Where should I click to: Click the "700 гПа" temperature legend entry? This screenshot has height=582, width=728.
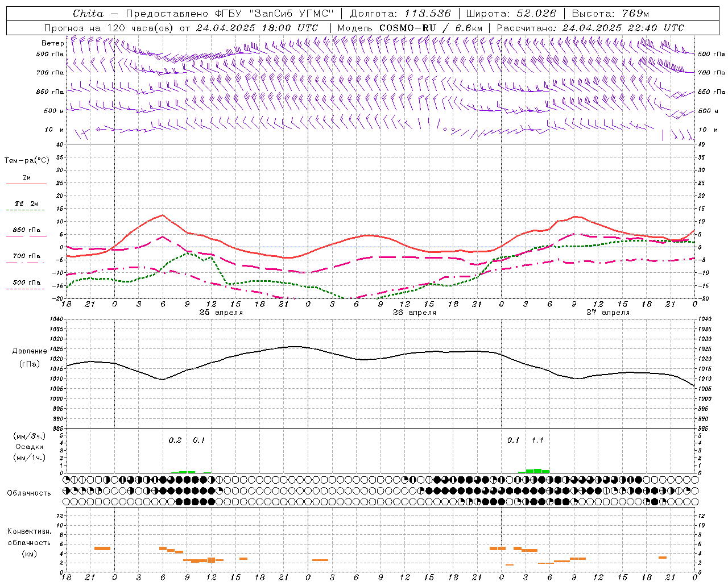(x=27, y=256)
